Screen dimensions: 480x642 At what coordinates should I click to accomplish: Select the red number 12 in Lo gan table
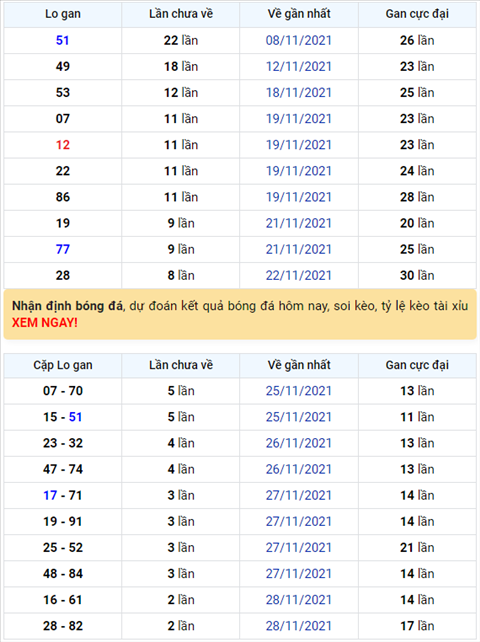(x=63, y=145)
